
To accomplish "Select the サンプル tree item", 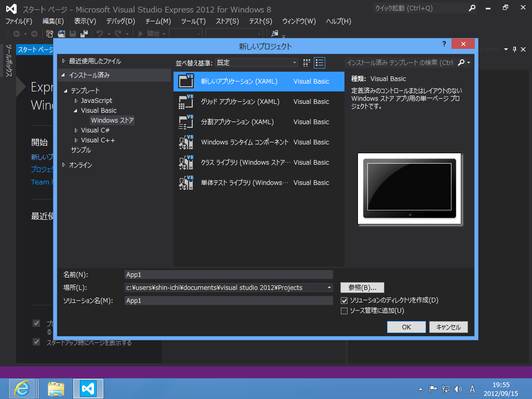I will tap(81, 150).
